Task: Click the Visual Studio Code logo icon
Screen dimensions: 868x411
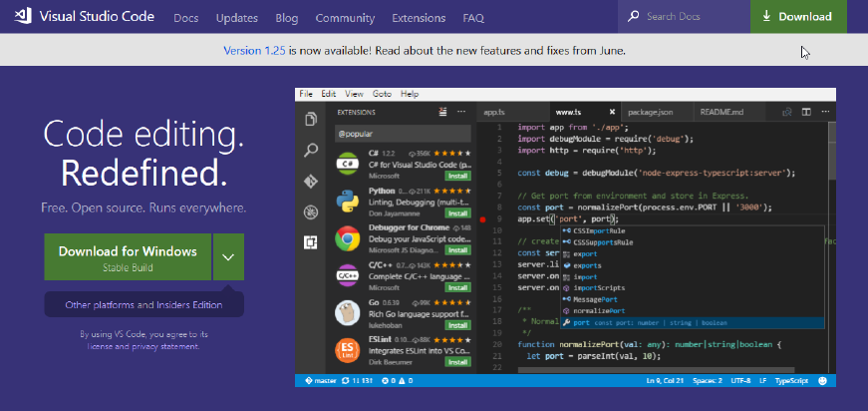Action: point(23,16)
